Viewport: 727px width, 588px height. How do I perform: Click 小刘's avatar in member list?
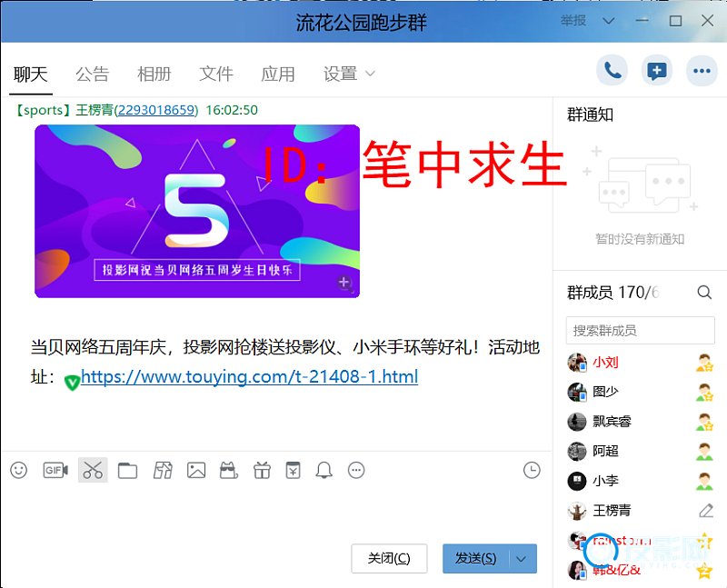click(577, 363)
